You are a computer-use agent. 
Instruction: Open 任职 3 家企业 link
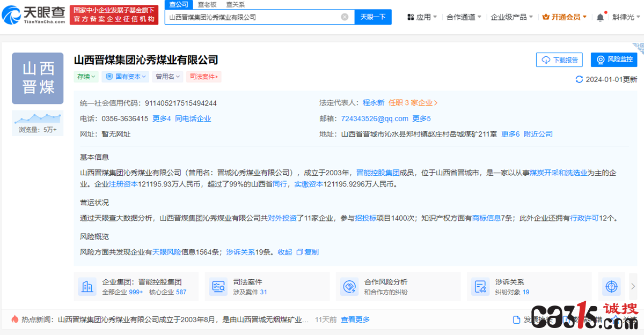click(x=413, y=103)
